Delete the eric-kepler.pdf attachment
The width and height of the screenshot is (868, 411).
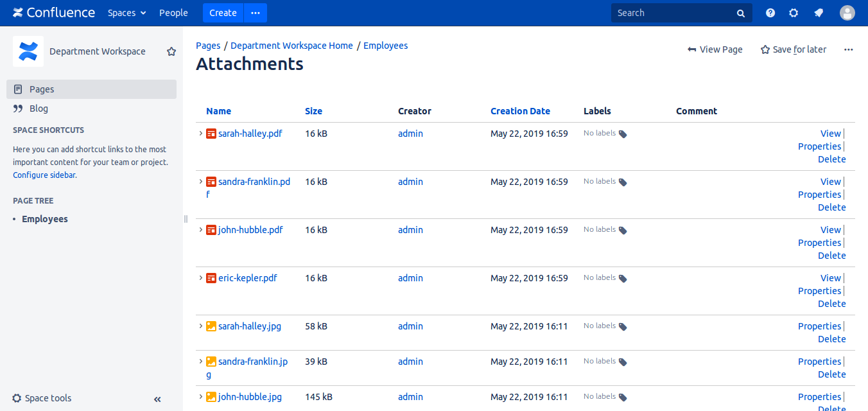pyautogui.click(x=831, y=304)
